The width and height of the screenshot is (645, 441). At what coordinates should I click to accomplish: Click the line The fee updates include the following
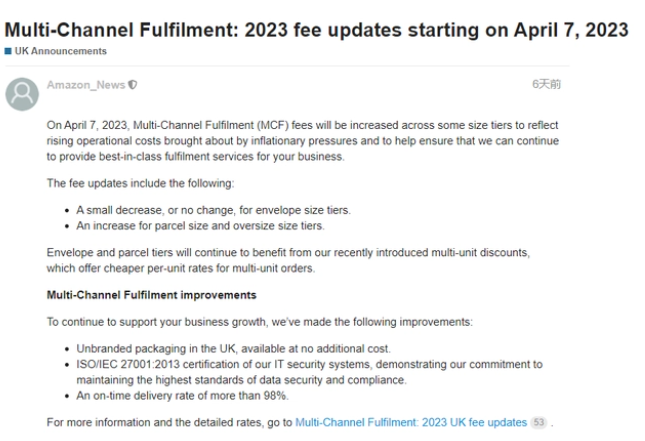point(140,183)
